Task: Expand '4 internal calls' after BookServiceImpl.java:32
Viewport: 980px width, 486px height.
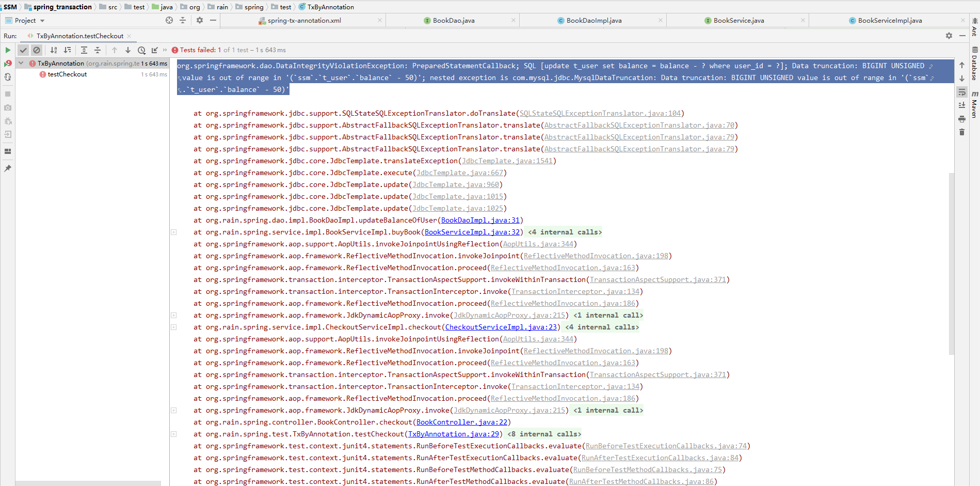Action: [x=565, y=232]
